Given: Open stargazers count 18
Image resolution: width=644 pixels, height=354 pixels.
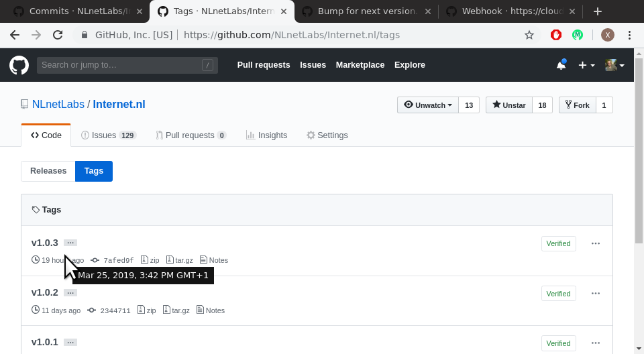Looking at the screenshot, I should pos(542,105).
